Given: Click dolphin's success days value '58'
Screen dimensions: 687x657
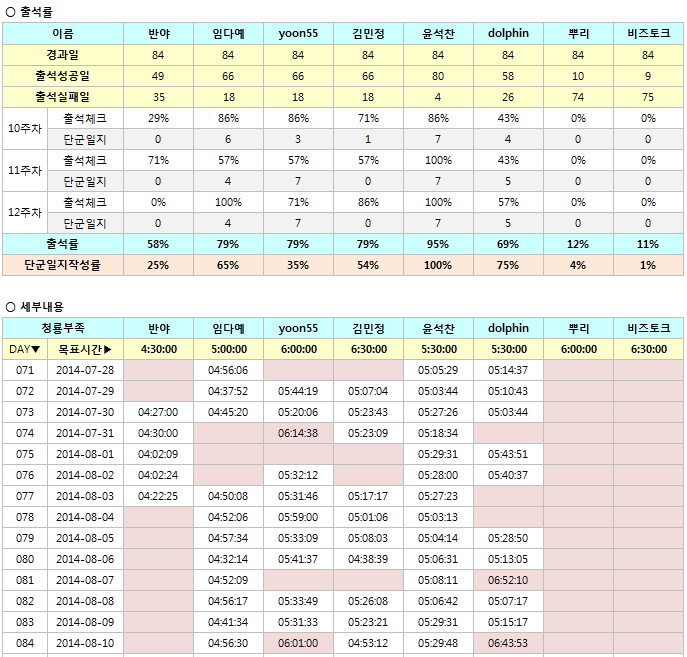Looking at the screenshot, I should (x=508, y=76).
